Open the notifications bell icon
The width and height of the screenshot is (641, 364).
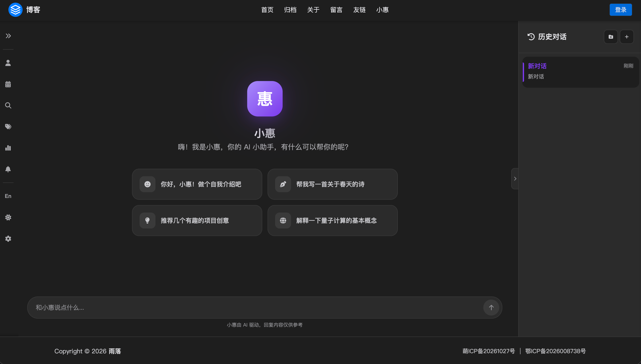[8, 169]
